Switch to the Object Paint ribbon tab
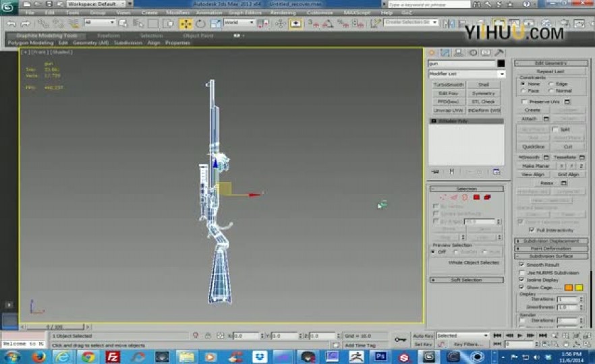This screenshot has width=595, height=364. [198, 36]
